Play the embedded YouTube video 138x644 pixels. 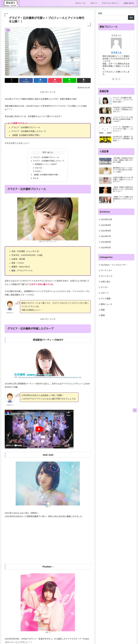(39, 429)
